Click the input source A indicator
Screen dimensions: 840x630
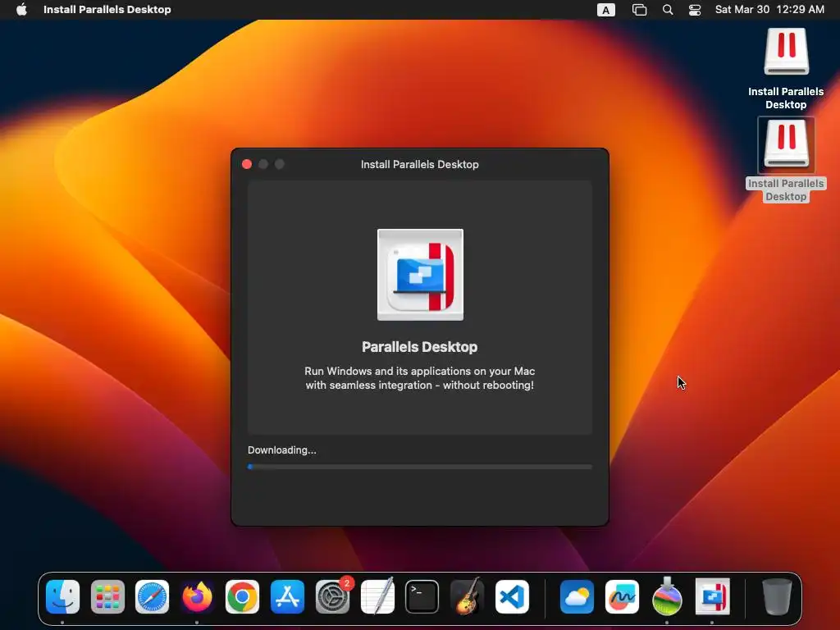[x=606, y=10]
